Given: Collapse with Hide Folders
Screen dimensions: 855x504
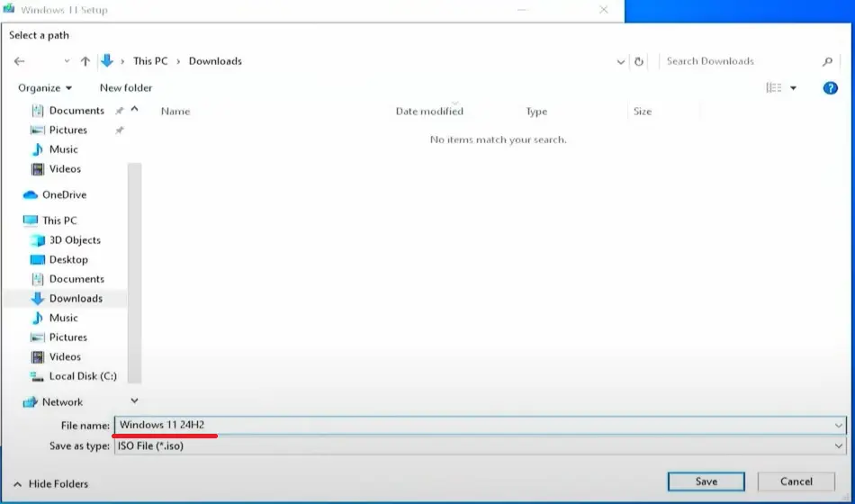Looking at the screenshot, I should (x=50, y=484).
